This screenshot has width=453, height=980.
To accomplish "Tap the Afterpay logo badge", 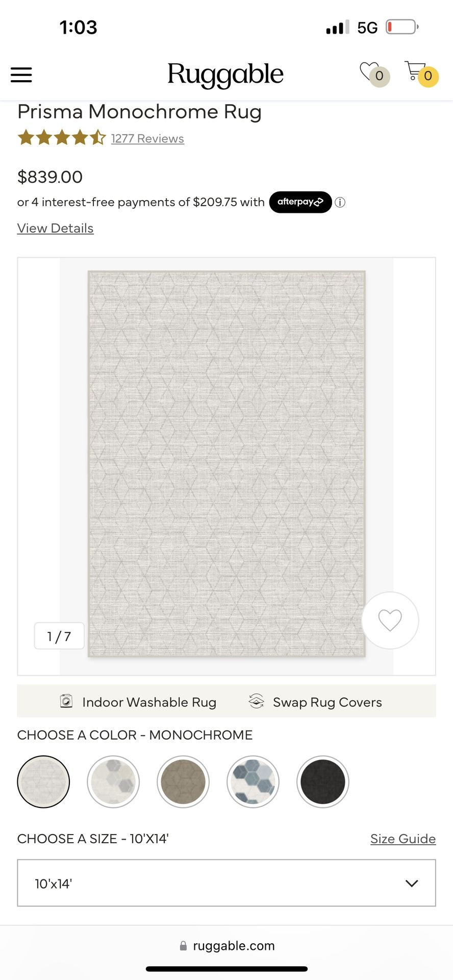I will (300, 202).
